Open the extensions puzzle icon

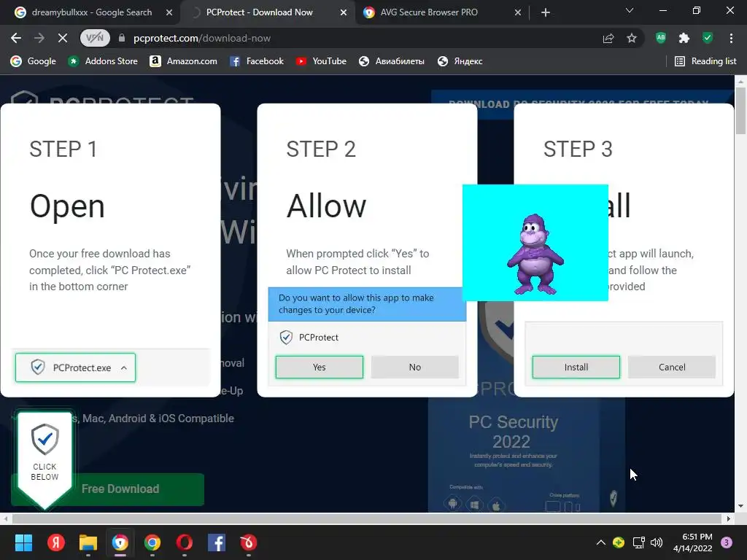click(x=684, y=38)
